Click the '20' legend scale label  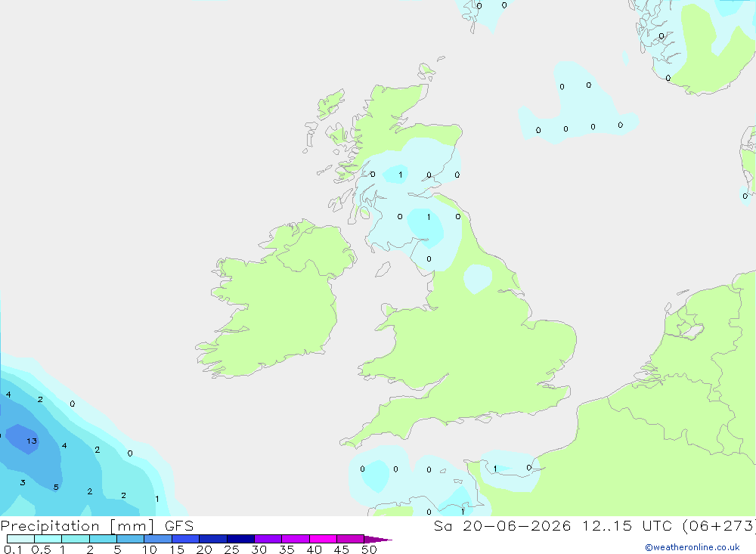pos(204,549)
